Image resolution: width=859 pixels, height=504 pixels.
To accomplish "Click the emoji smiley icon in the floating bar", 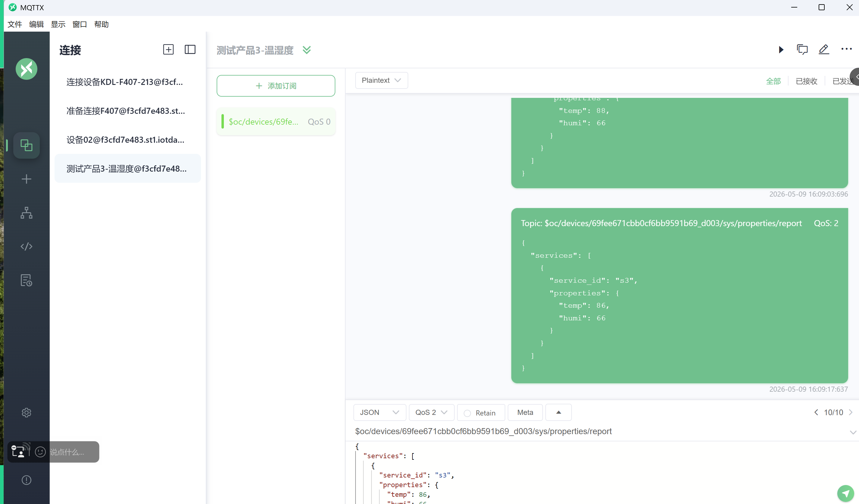I will (40, 452).
